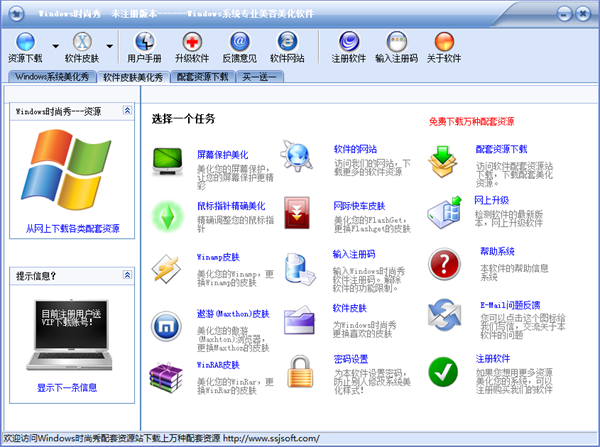Open the 配套资源下载 tab
This screenshot has width=600, height=447.
click(202, 77)
